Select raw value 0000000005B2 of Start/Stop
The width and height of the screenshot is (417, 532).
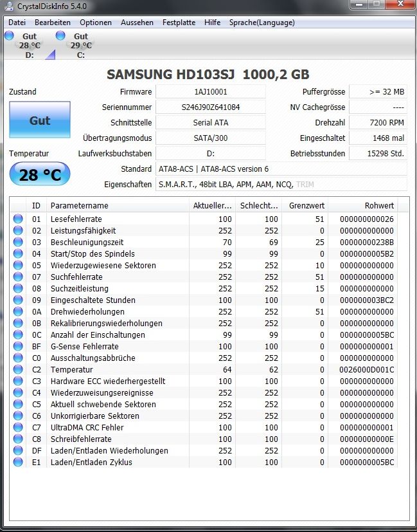(367, 254)
